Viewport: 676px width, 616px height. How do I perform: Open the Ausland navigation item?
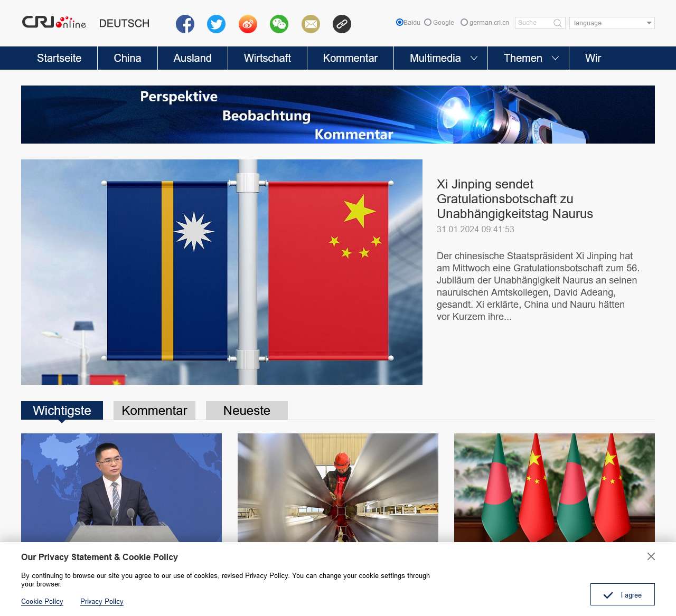(193, 58)
